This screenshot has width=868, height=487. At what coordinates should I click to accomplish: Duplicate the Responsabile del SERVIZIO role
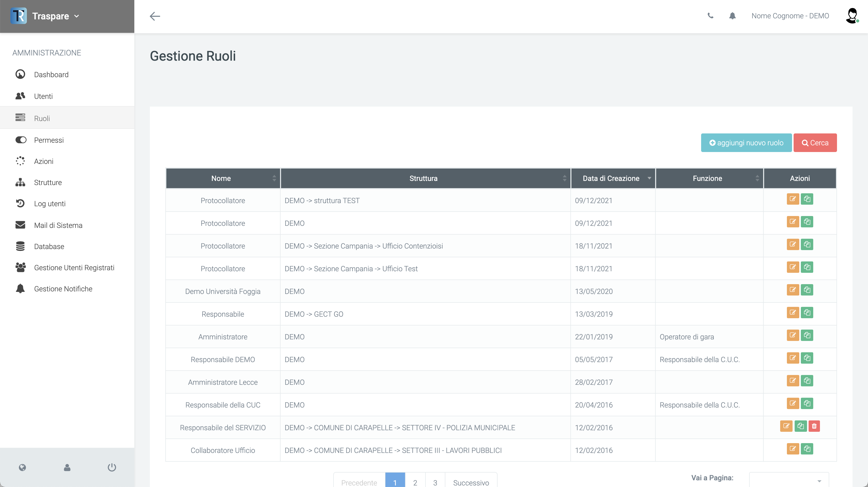tap(800, 426)
